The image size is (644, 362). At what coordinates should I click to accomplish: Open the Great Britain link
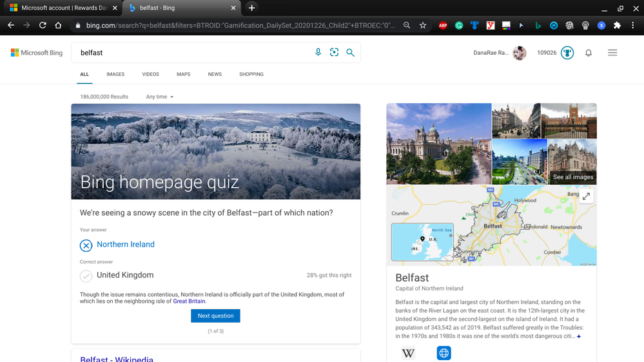pyautogui.click(x=189, y=301)
